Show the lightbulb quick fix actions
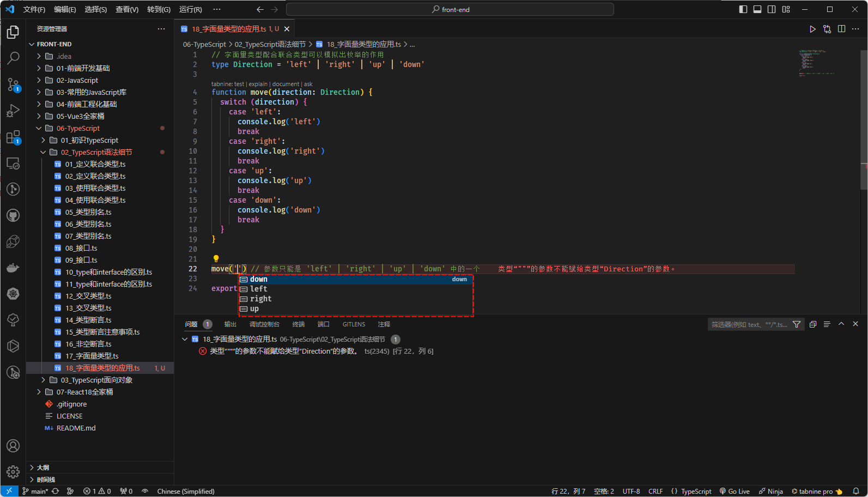The image size is (868, 497). pos(216,259)
